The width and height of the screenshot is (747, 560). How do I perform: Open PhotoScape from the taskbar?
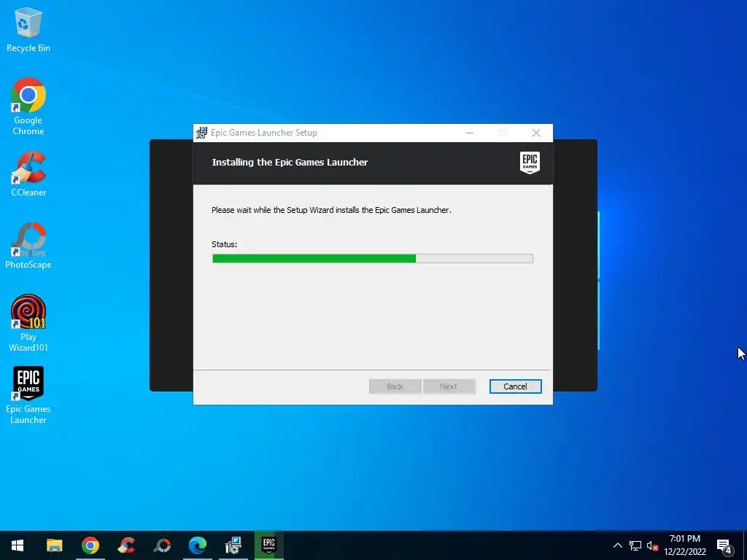tap(162, 545)
